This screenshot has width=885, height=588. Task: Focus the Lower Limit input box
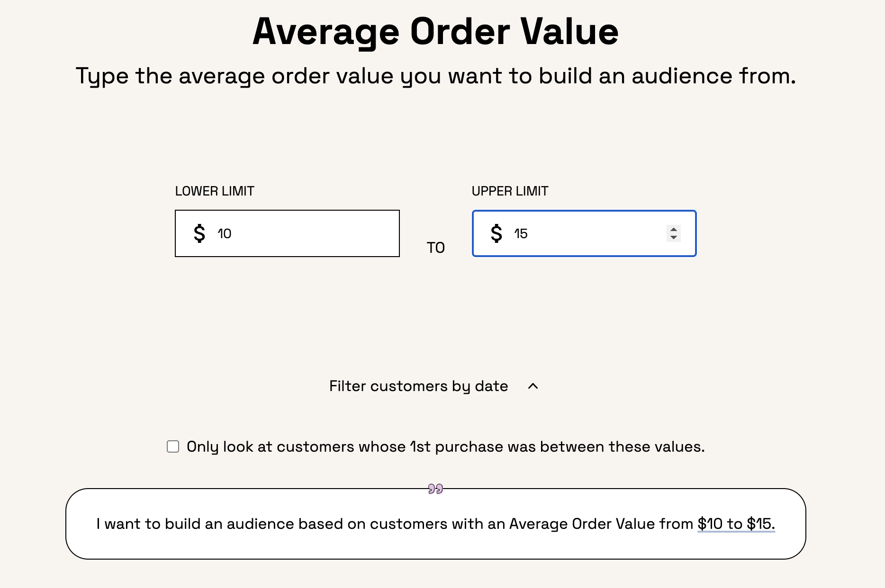pos(303,233)
